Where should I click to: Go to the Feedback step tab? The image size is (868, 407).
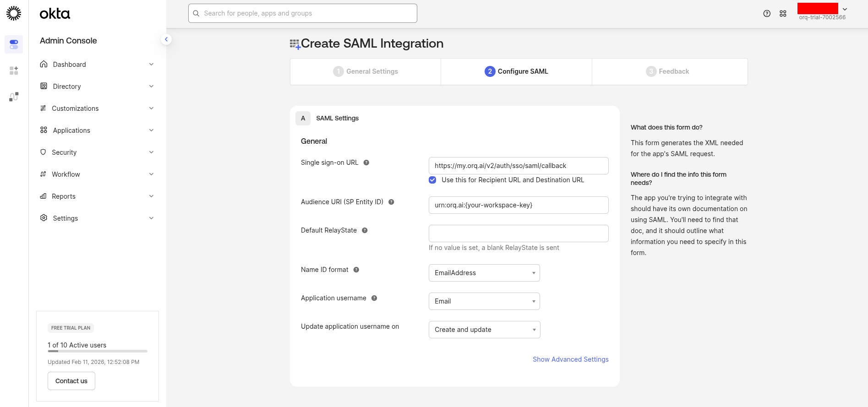(670, 71)
